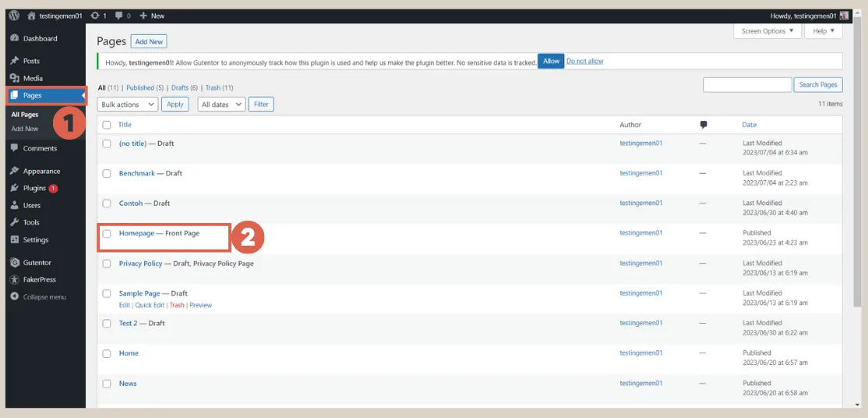Open Benchmark page title link
This screenshot has height=418, width=868.
tap(136, 174)
